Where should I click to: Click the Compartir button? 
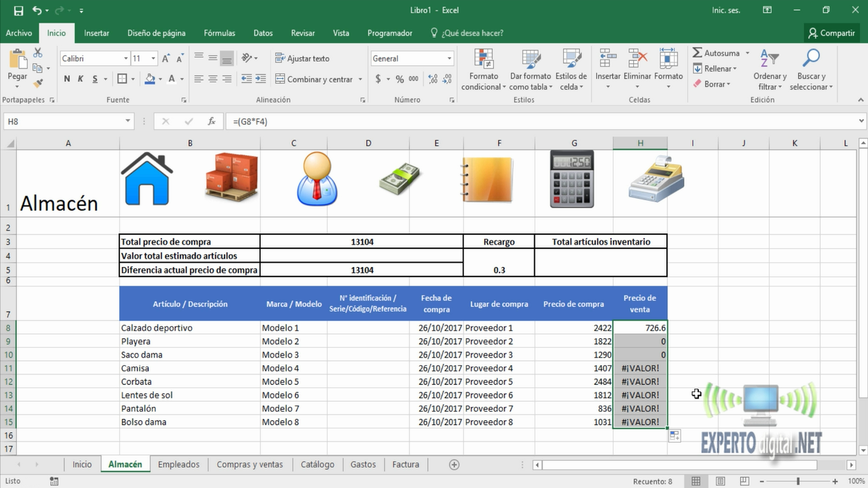pos(831,33)
